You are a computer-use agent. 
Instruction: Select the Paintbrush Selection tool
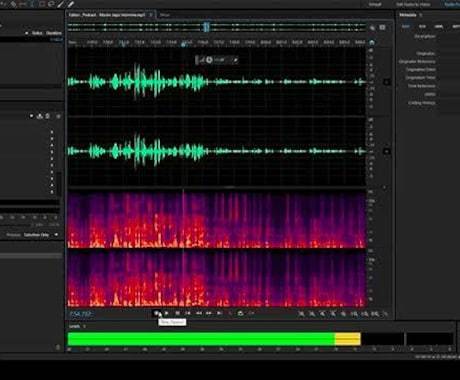61,4
